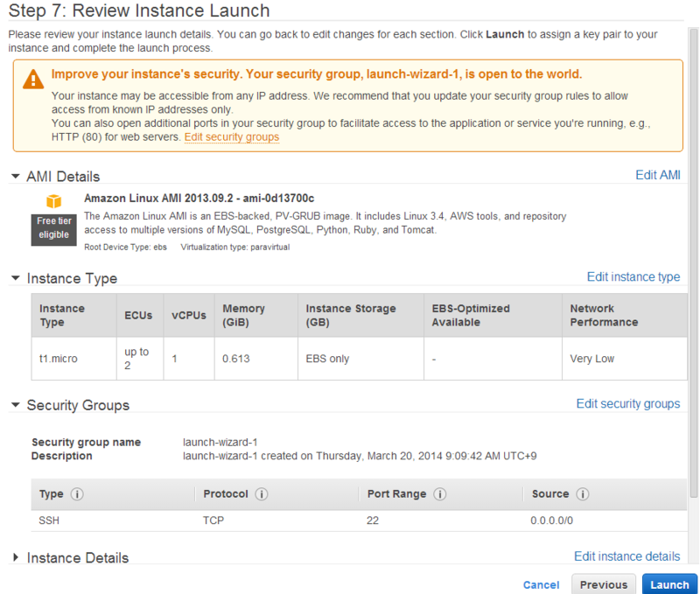700x594 pixels.
Task: Expand the Instance Details section
Action: pyautogui.click(x=16, y=557)
